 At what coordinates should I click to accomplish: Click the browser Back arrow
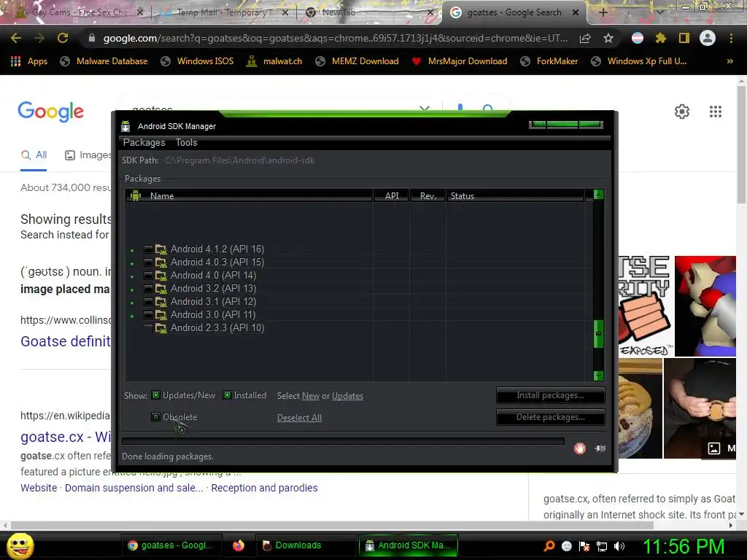(16, 38)
